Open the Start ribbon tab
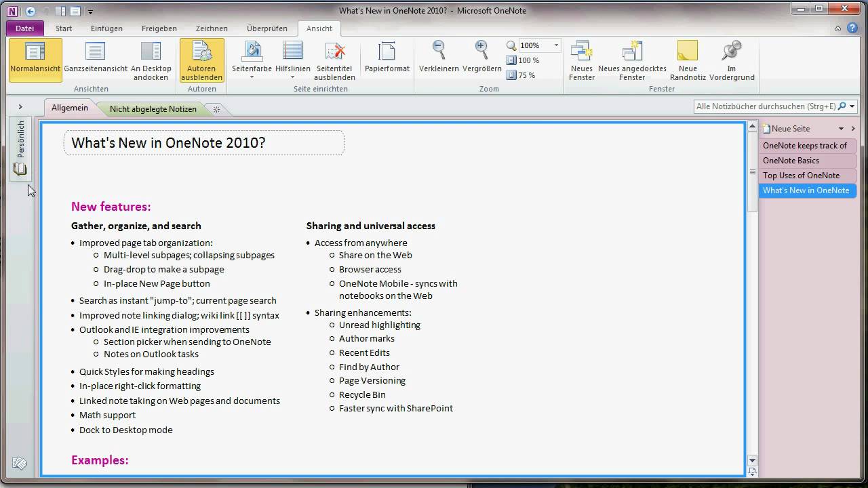The width and height of the screenshot is (868, 488). click(x=64, y=28)
